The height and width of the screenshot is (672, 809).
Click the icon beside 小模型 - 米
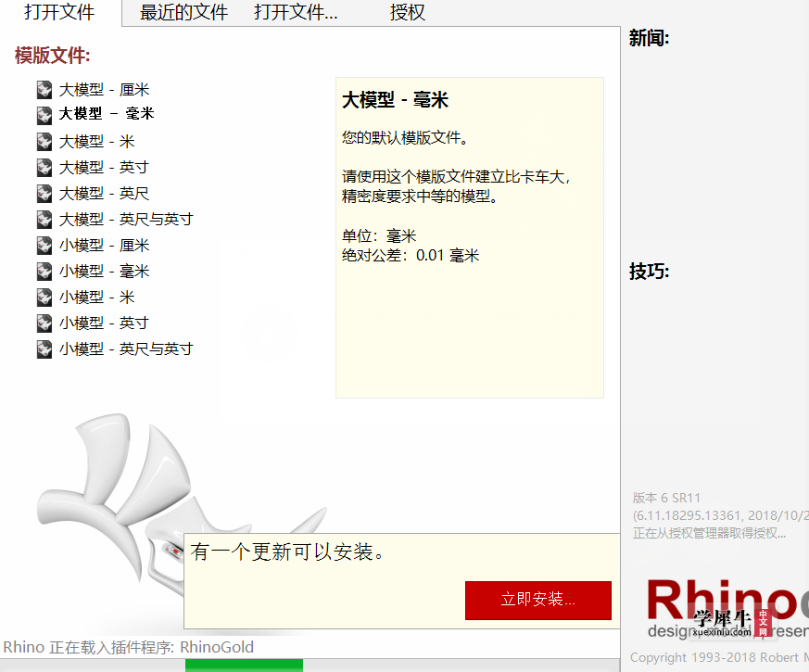[44, 298]
